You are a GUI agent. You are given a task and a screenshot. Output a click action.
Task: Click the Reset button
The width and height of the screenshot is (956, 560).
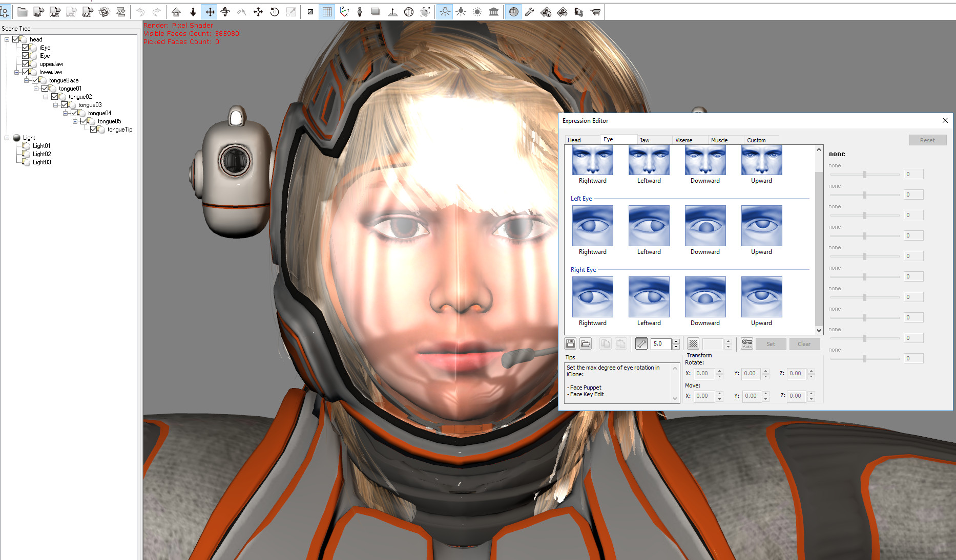pos(927,140)
